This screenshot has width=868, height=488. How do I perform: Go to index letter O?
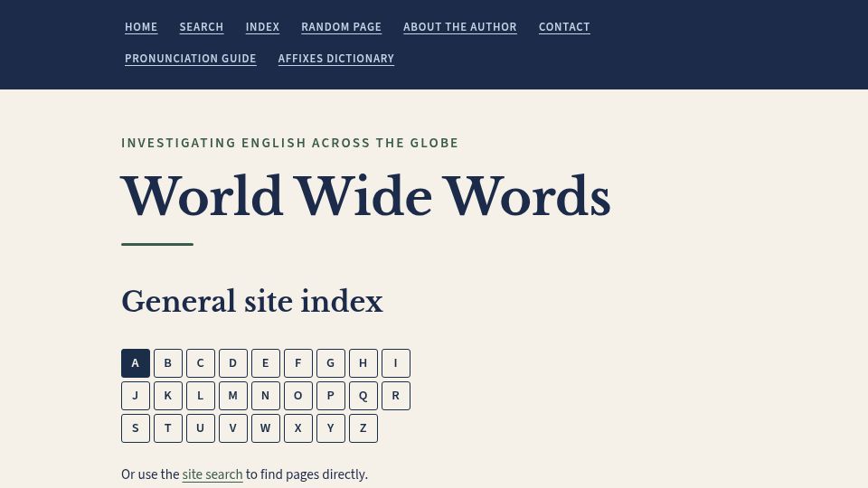click(298, 396)
